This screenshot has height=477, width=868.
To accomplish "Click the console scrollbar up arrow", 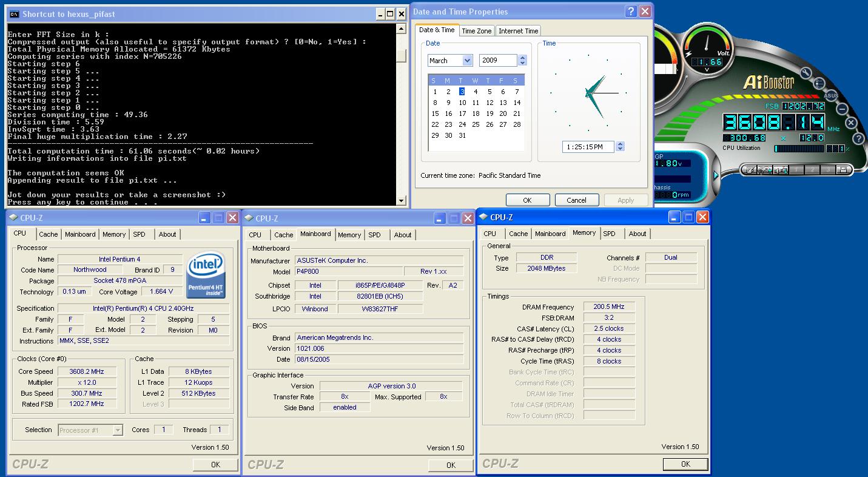I will tap(401, 29).
